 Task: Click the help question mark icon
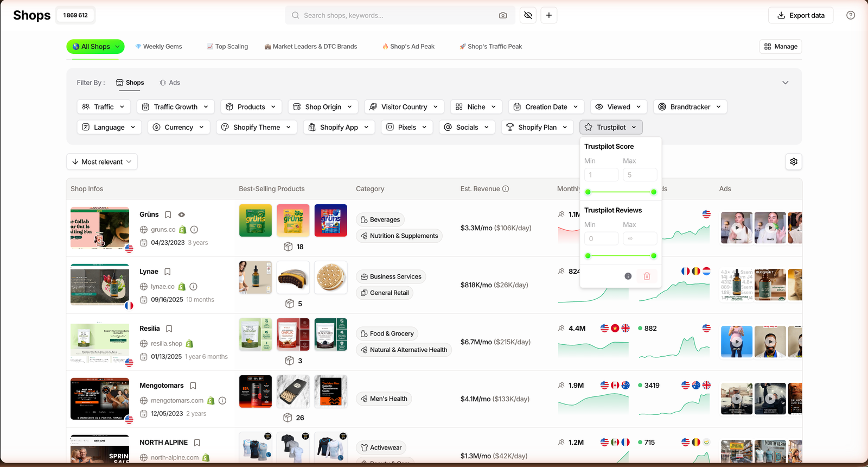tap(851, 15)
